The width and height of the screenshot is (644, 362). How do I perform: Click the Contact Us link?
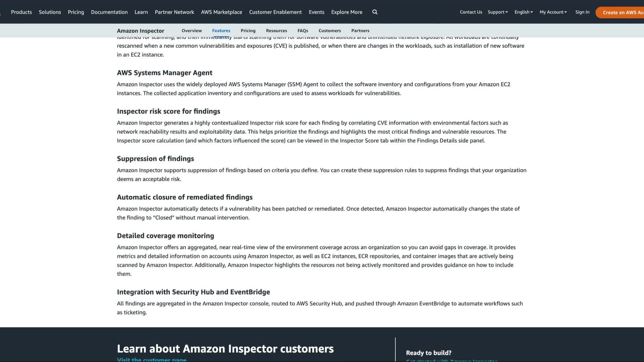tap(471, 12)
